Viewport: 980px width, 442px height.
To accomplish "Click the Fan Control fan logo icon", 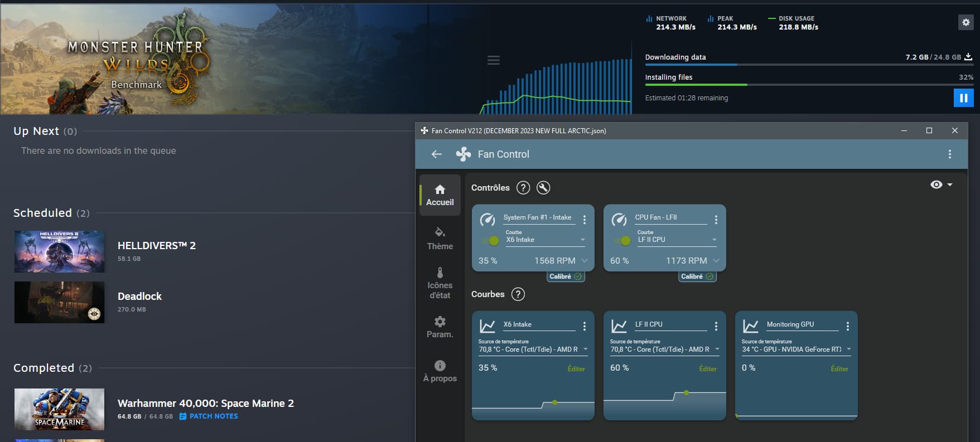I will click(x=463, y=154).
